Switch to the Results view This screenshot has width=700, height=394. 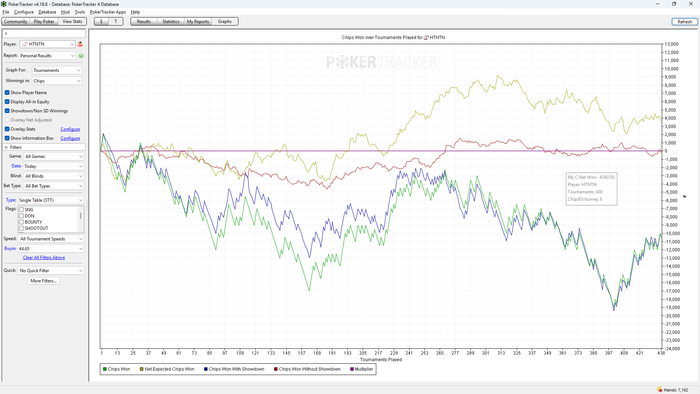[144, 21]
